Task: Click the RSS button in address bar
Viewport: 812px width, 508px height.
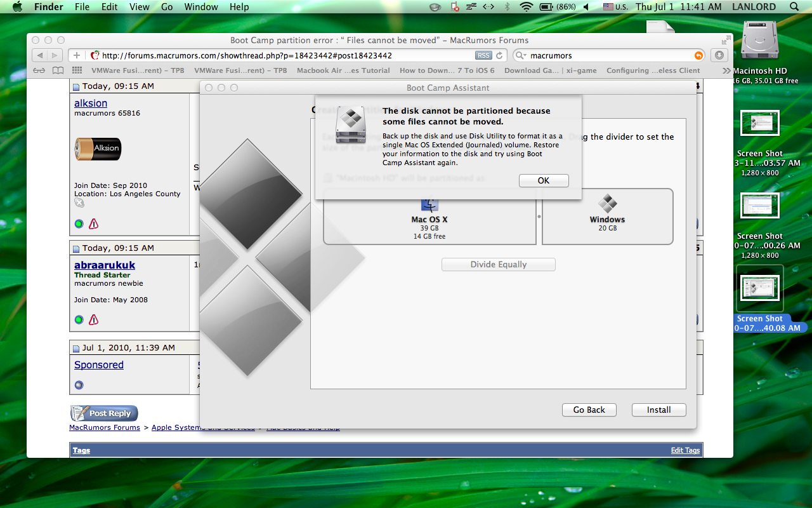Action: (x=483, y=55)
